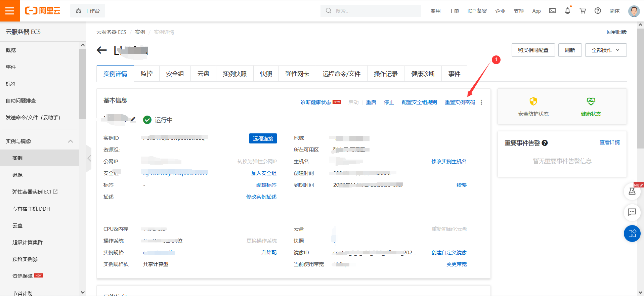
Task: Switch to the 弹性网卡 tab
Action: pos(297,74)
